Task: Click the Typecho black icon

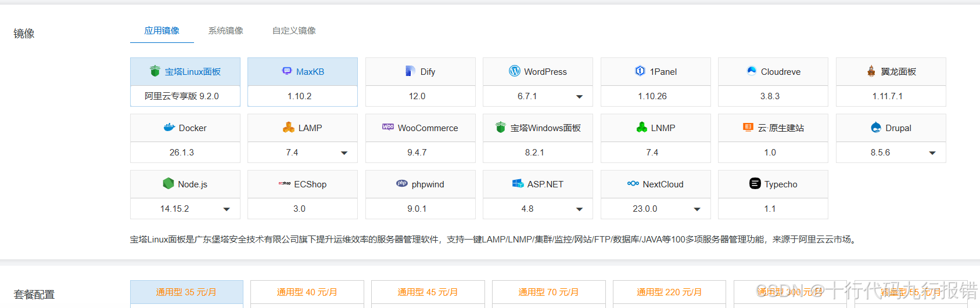Action: pos(755,183)
